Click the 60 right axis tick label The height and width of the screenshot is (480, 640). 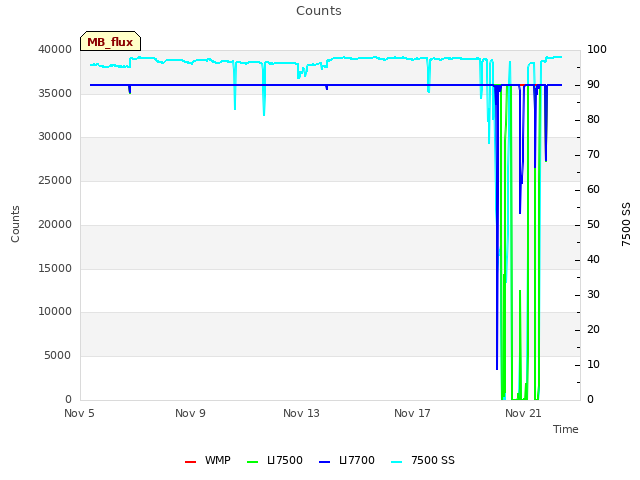[593, 190]
